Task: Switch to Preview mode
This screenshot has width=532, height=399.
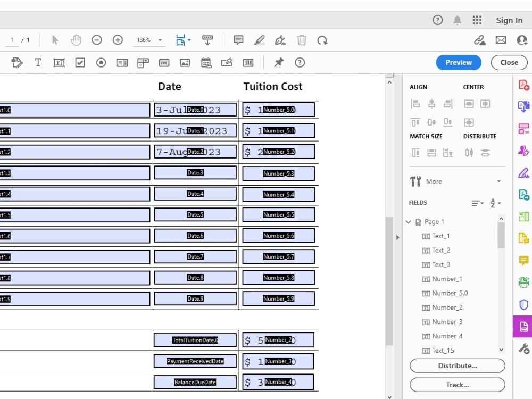Action: pyautogui.click(x=458, y=62)
